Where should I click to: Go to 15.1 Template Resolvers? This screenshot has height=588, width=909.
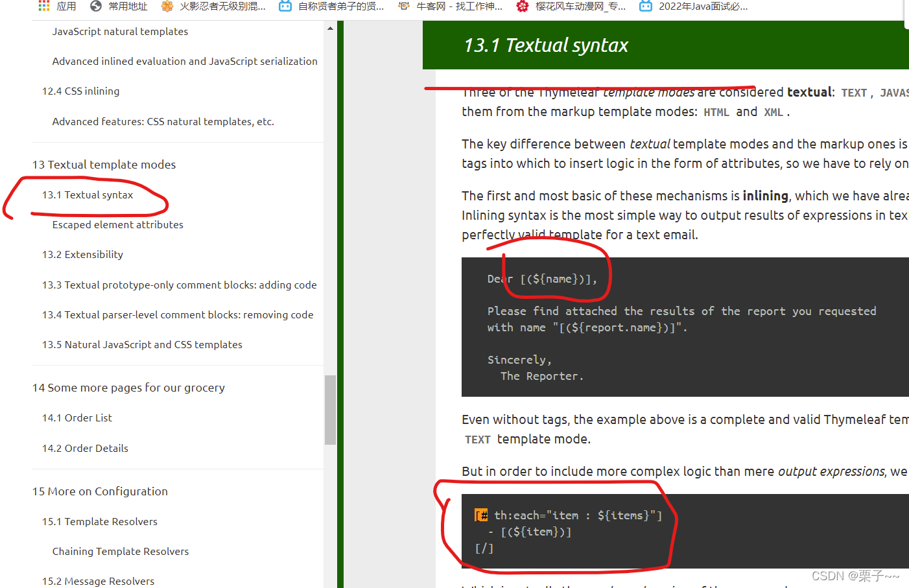tap(99, 521)
